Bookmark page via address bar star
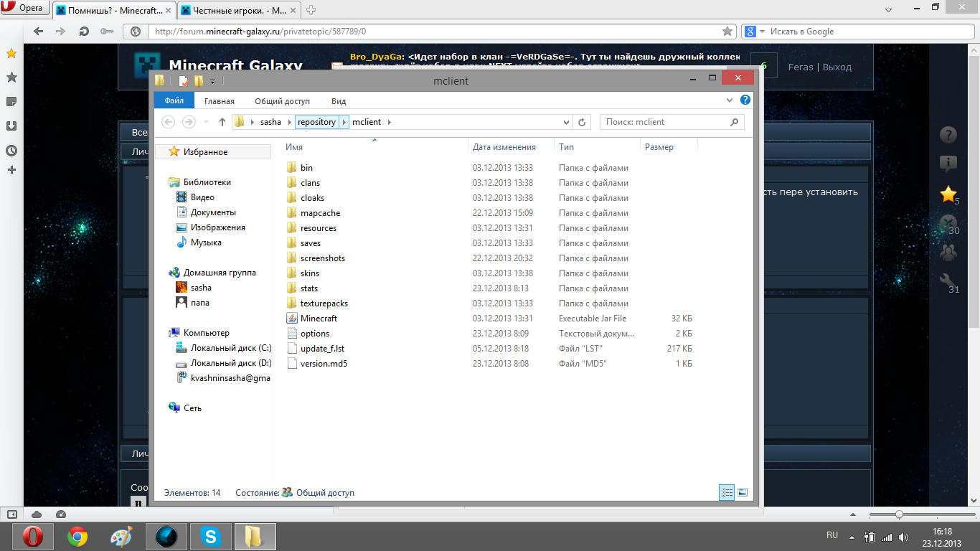The height and width of the screenshot is (551, 980). [727, 32]
